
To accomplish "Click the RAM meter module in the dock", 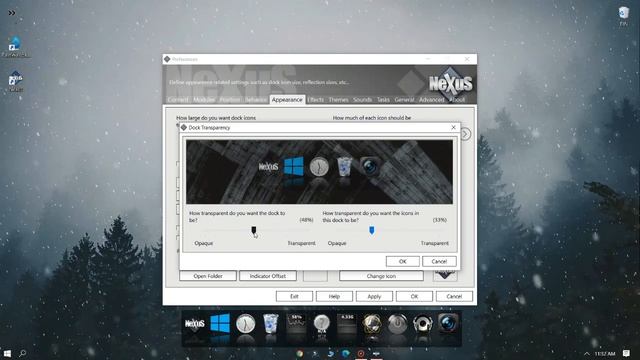I will coord(347,324).
